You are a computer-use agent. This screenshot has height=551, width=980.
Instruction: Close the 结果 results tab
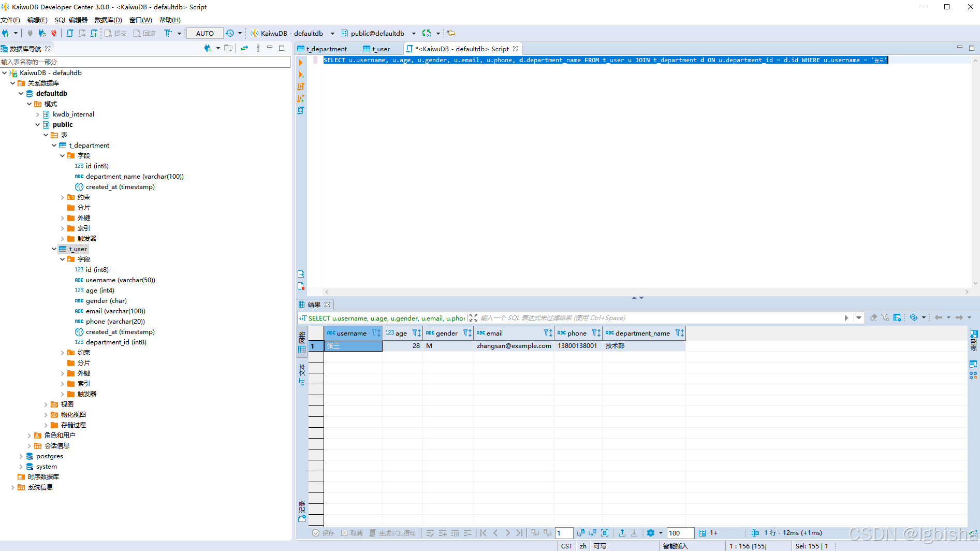pyautogui.click(x=327, y=304)
